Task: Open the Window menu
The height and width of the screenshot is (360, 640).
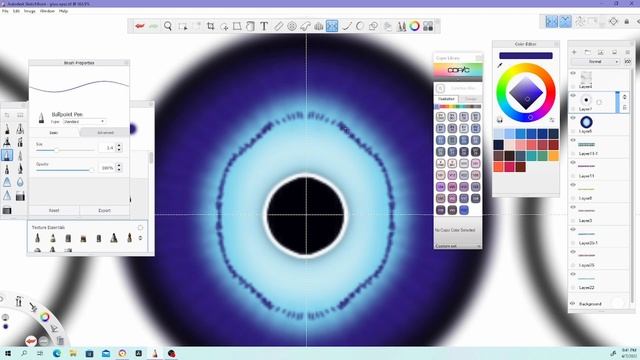Action: click(47, 11)
